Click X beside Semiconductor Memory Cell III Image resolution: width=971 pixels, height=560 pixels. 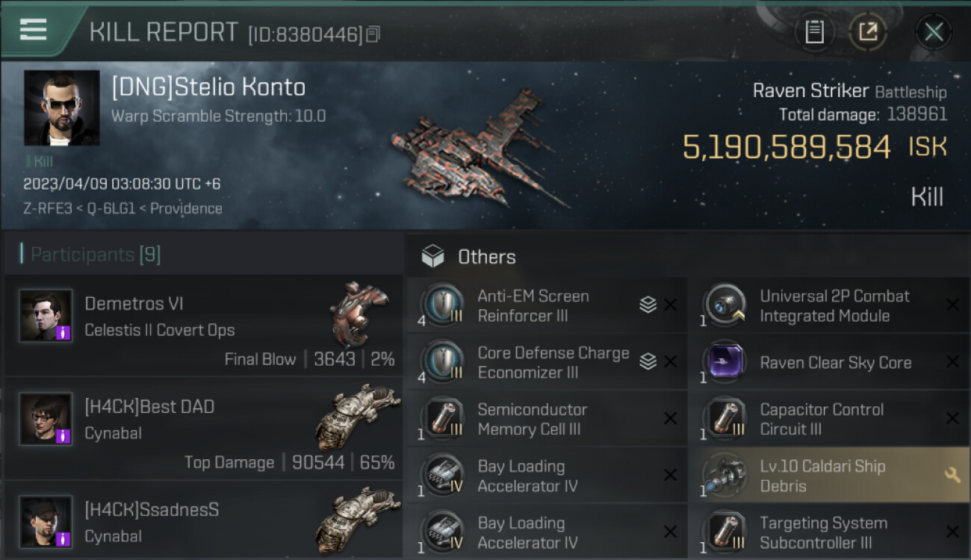(x=671, y=418)
